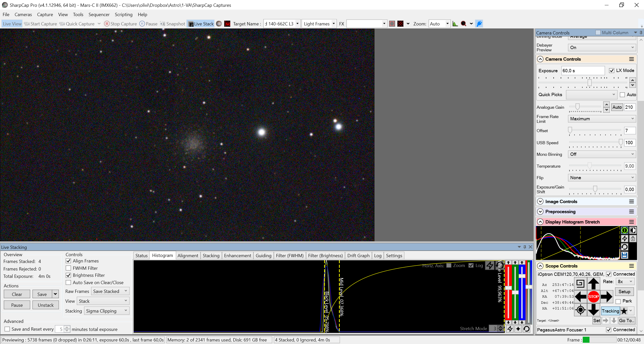Switch to the Alignment tab
The height and width of the screenshot is (344, 644).
coord(188,255)
